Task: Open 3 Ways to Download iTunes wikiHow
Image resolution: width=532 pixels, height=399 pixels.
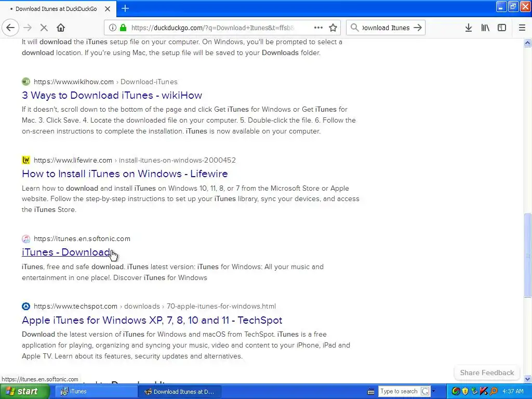Action: coord(112,96)
